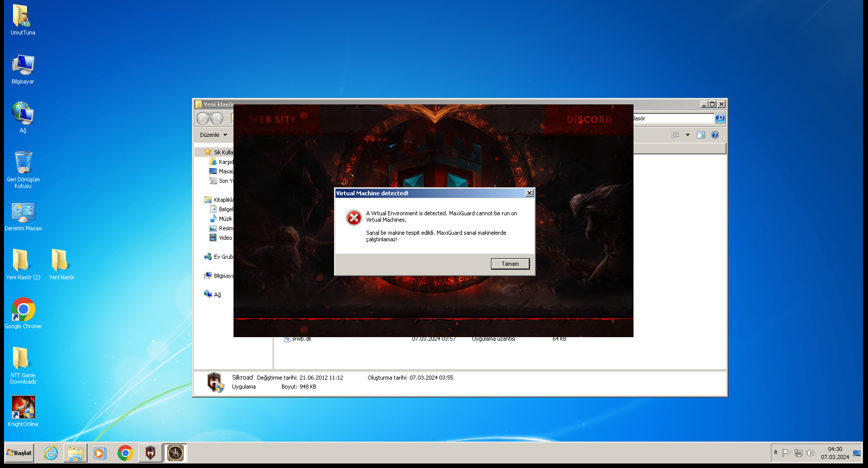Viewport: 868px width, 468px height.
Task: Select Son Yerler in Explorer sidebar
Action: (221, 181)
